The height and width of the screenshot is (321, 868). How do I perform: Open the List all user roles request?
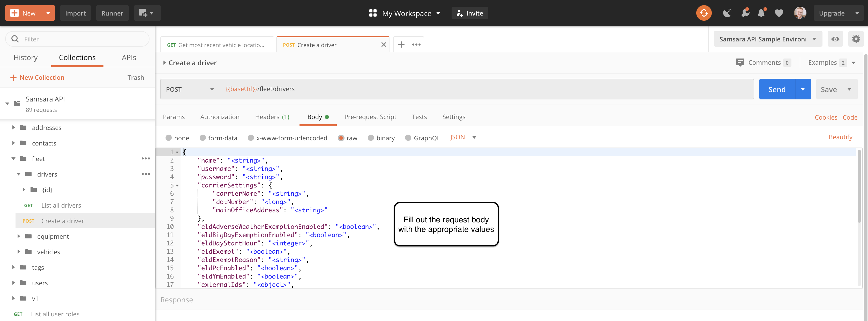(55, 314)
